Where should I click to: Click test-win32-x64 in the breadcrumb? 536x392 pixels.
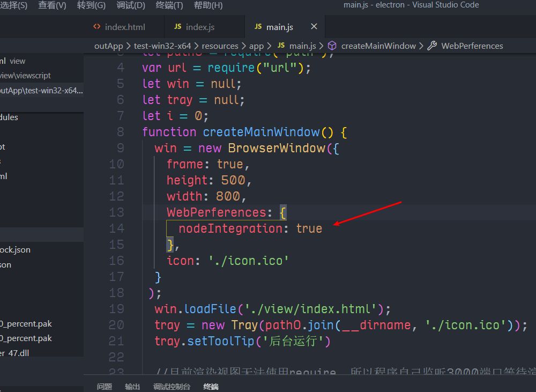coord(162,46)
